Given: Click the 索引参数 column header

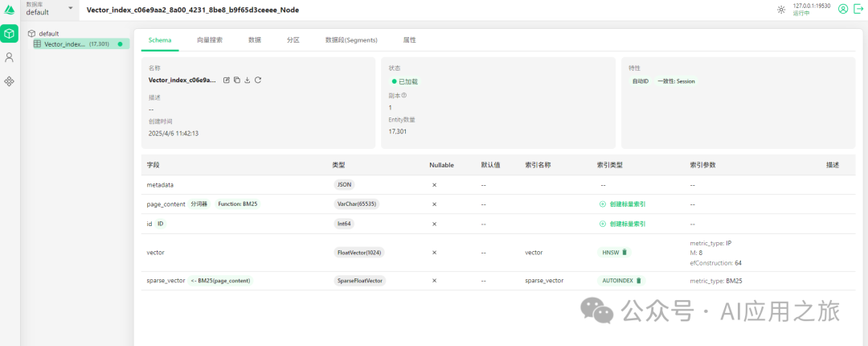Looking at the screenshot, I should pos(702,165).
